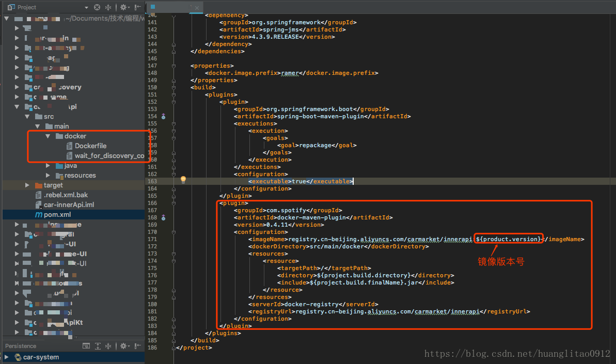Click 'spring-boot-maven-plugin' text on line 154

(x=321, y=116)
